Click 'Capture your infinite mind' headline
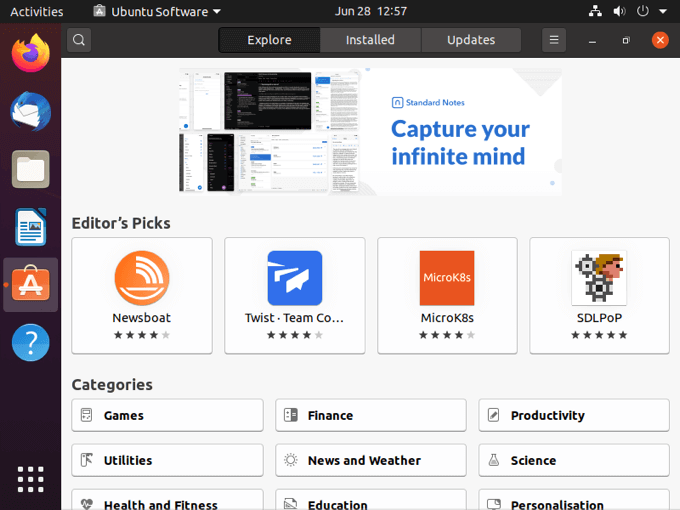The height and width of the screenshot is (510, 680). (x=460, y=143)
